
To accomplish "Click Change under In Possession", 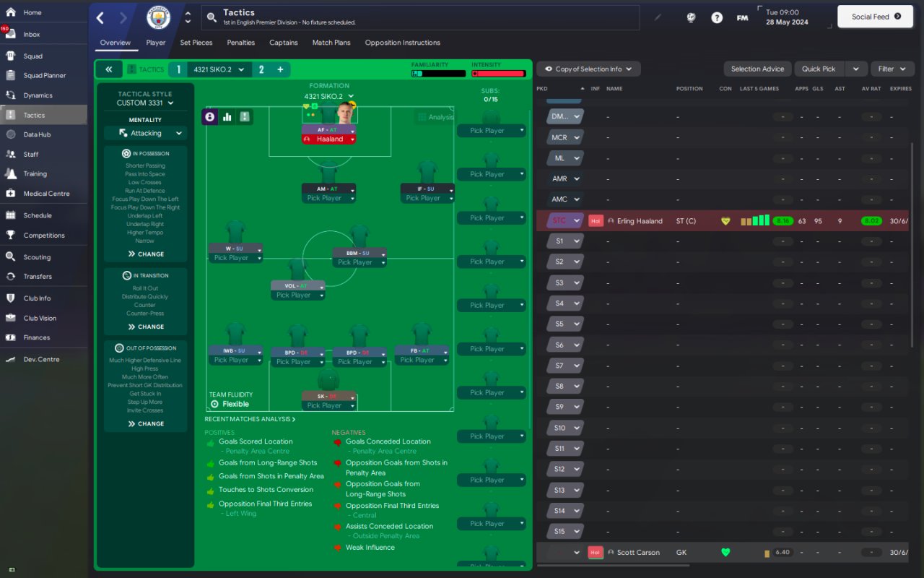I will [x=146, y=254].
